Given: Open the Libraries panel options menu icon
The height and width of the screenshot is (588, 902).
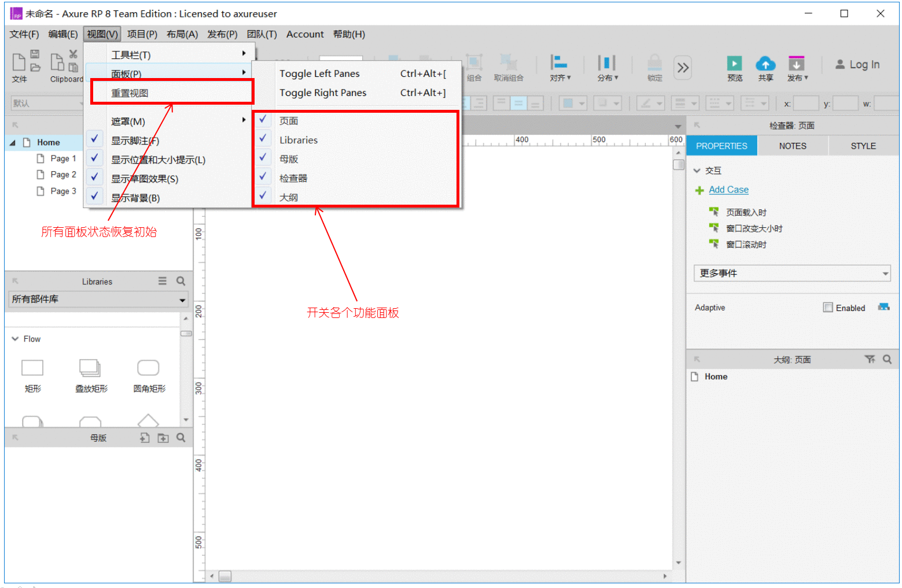Looking at the screenshot, I should [163, 281].
